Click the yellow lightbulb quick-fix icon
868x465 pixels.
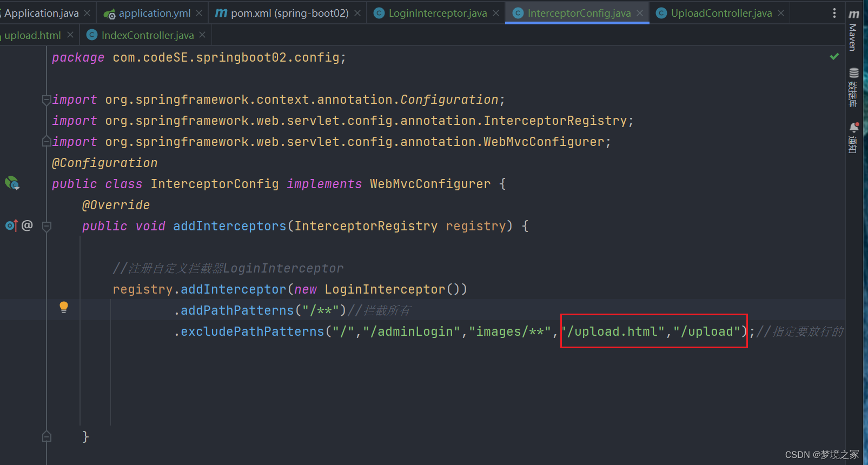[x=64, y=307]
